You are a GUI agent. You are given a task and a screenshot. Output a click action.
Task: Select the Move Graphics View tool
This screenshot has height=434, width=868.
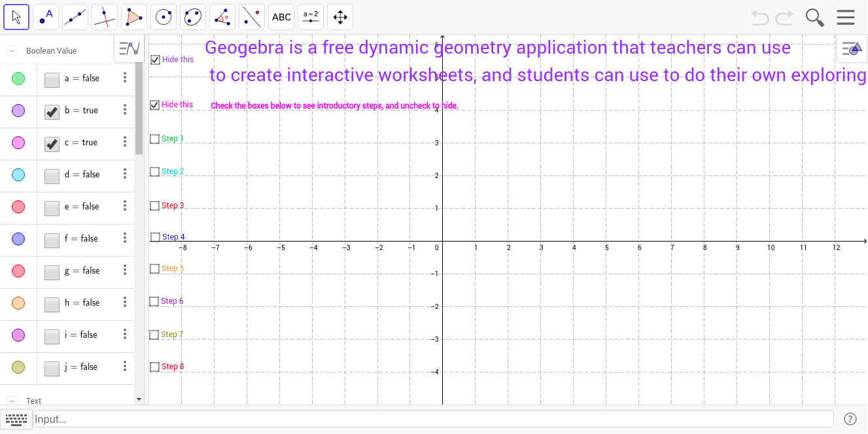340,17
